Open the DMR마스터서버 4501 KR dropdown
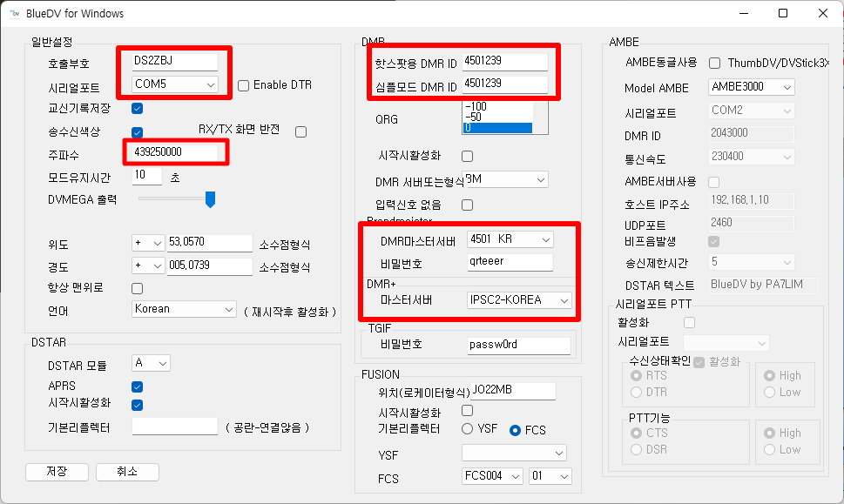844x504 pixels. 510,239
